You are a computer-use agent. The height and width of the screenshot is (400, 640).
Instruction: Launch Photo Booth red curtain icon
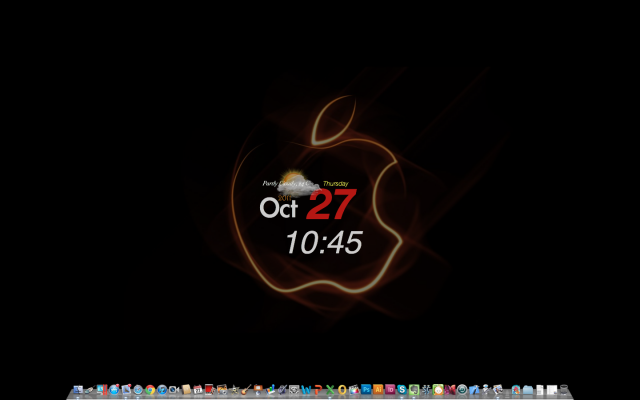coord(210,390)
